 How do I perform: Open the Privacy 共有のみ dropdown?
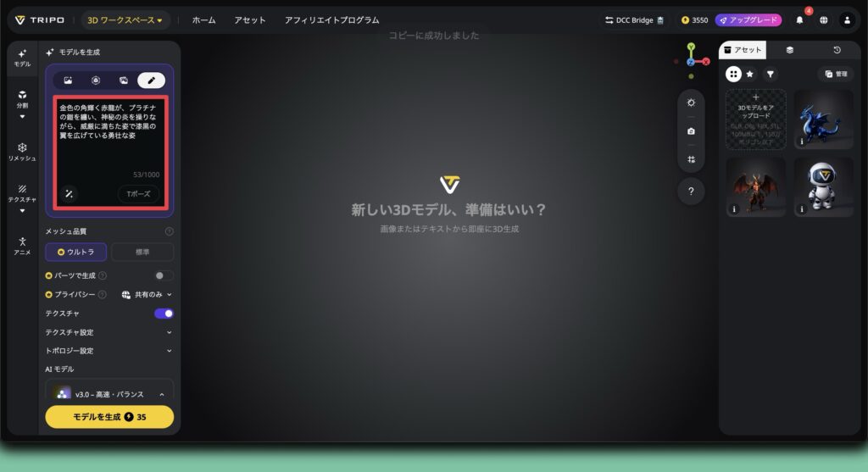(x=147, y=295)
